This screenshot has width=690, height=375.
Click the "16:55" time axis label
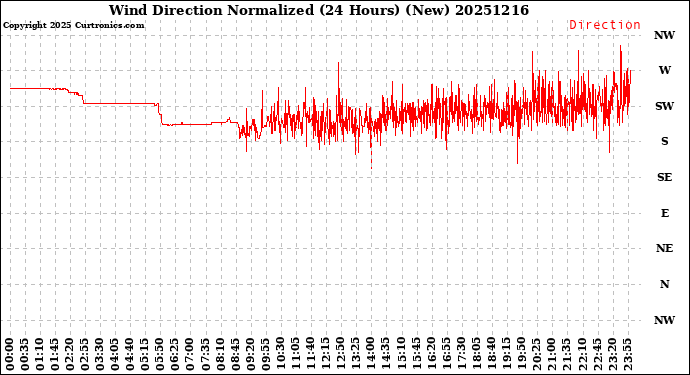tap(446, 355)
